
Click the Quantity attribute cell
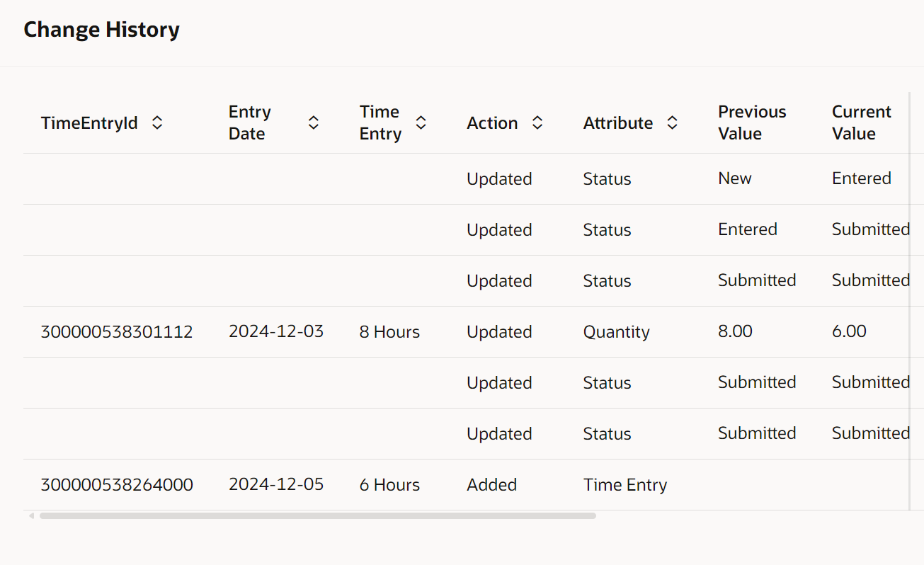click(x=616, y=331)
